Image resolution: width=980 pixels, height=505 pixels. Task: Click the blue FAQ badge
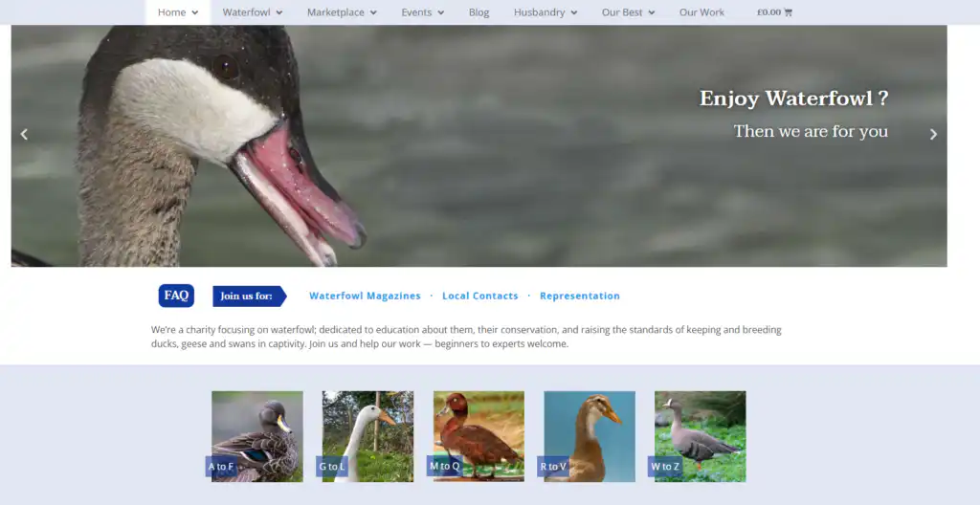tap(176, 296)
